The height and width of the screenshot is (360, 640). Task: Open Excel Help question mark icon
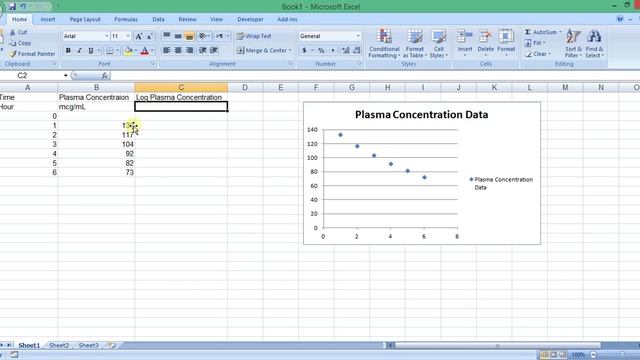(620, 19)
